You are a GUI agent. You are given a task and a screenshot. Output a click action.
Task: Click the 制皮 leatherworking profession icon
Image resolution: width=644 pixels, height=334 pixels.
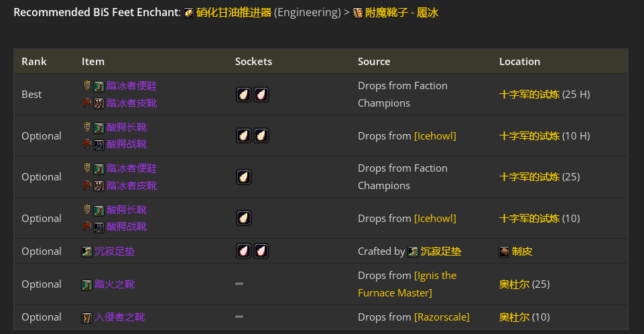tap(505, 252)
